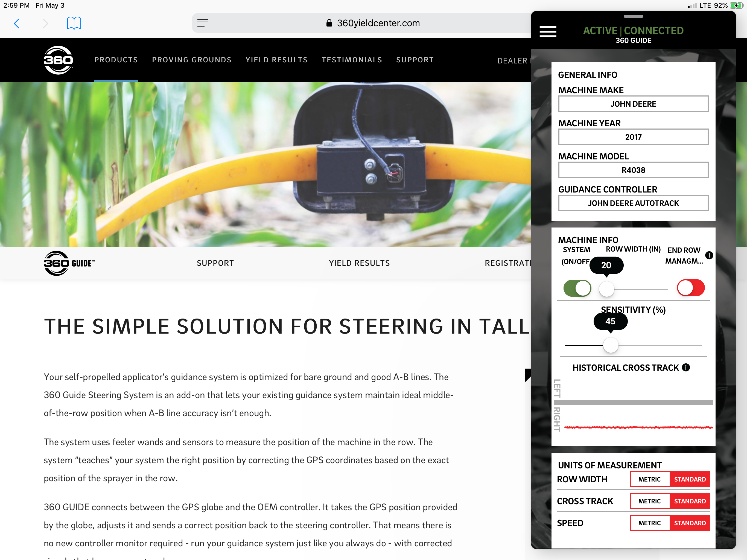The width and height of the screenshot is (747, 560).
Task: Click the Sensitivity slider handle
Action: [x=611, y=346]
